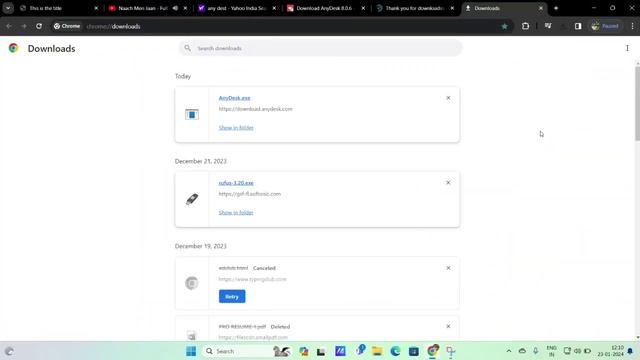Show rufus-3.20.exe in folder
Screen dimensions: 640x360
tap(236, 213)
